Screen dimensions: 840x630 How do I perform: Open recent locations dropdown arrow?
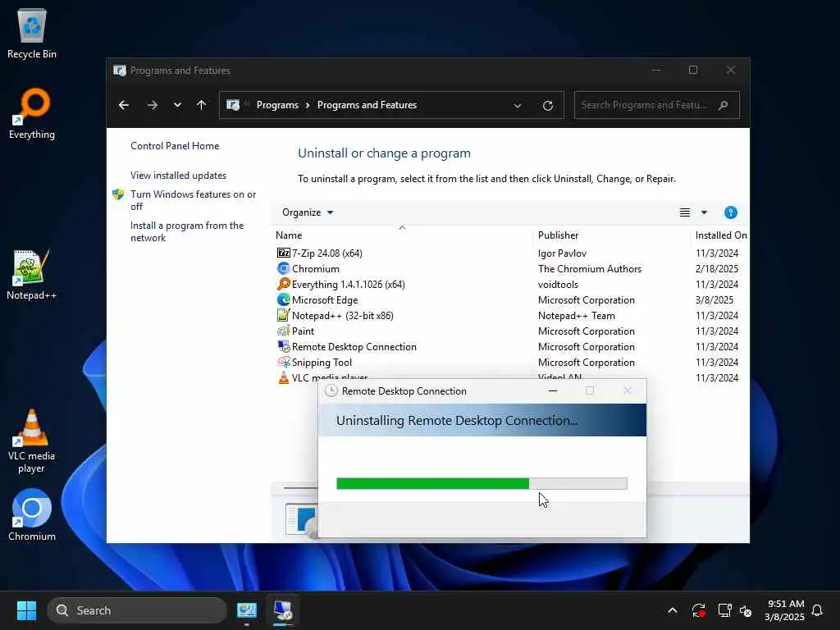tap(177, 105)
